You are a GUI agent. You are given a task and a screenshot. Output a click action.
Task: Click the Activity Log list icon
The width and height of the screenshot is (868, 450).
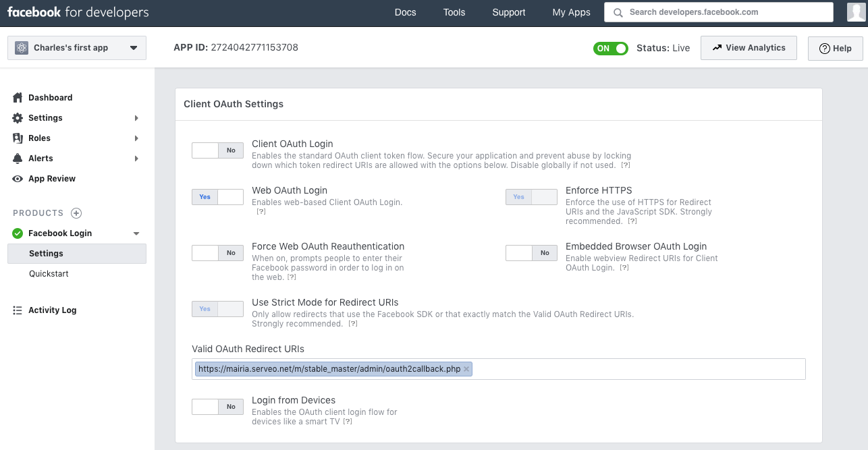18,310
